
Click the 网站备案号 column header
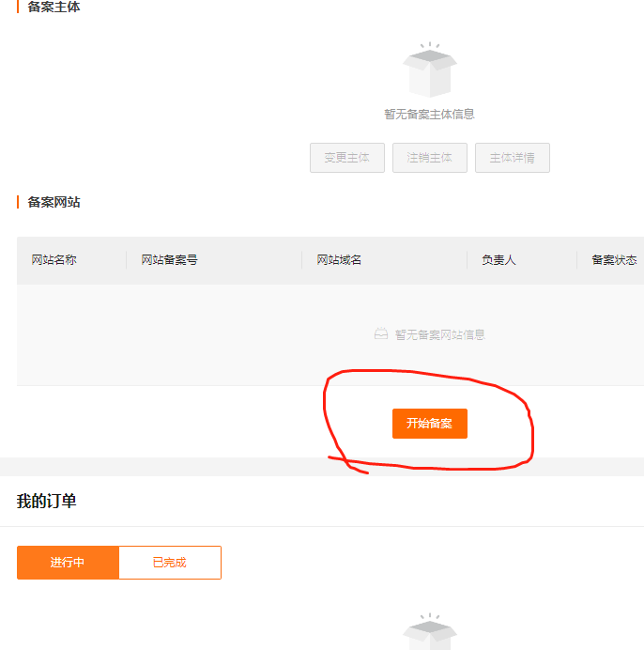tap(170, 260)
